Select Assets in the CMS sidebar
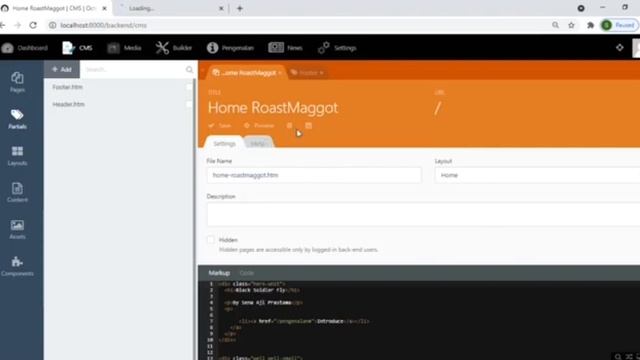Image resolution: width=640 pixels, height=360 pixels. [x=17, y=229]
